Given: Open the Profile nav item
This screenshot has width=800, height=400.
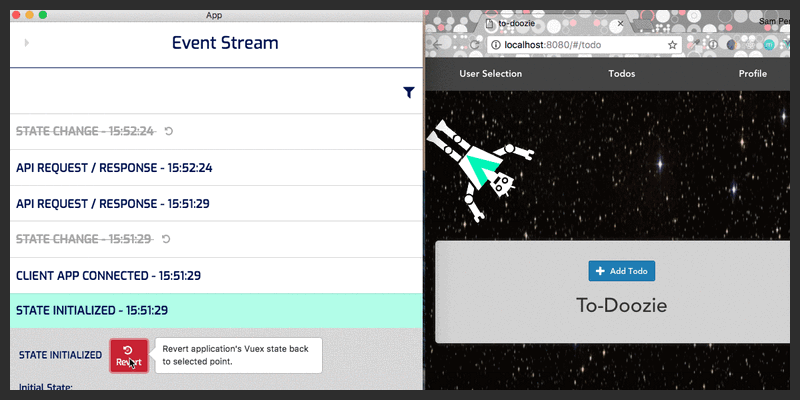Looking at the screenshot, I should [753, 73].
